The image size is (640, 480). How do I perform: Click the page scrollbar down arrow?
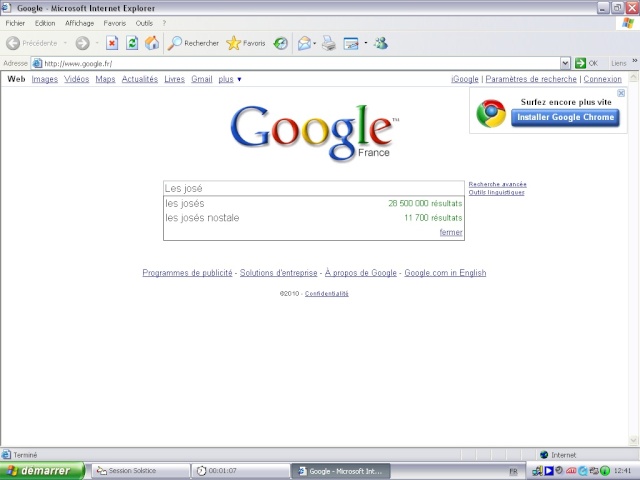coord(633,440)
